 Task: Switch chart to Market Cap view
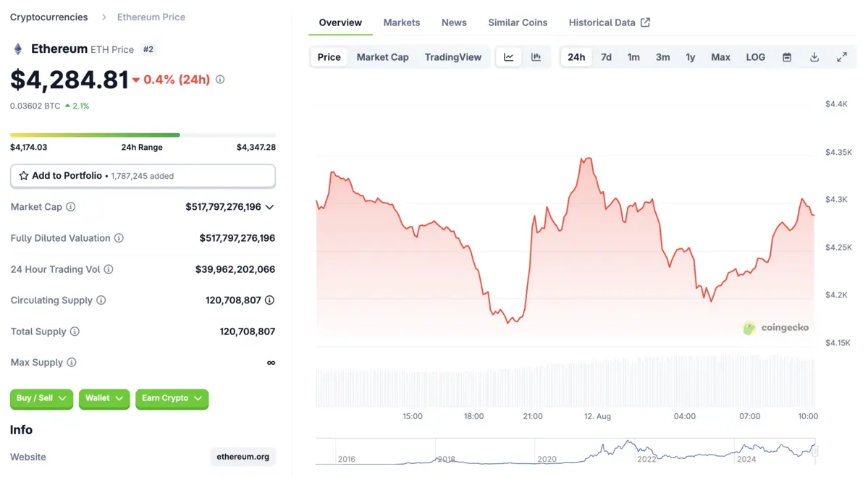point(382,57)
